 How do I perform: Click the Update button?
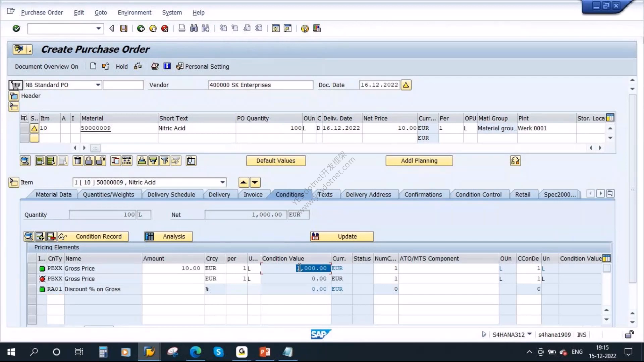pos(342,237)
